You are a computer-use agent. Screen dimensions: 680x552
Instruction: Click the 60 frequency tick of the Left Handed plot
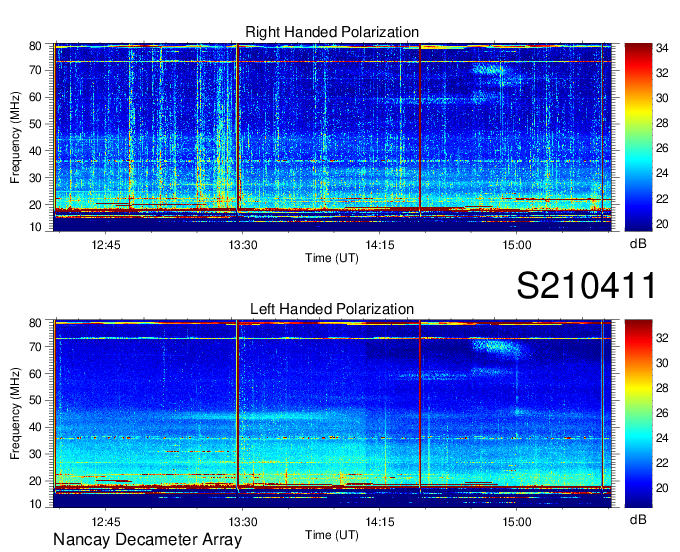35,374
